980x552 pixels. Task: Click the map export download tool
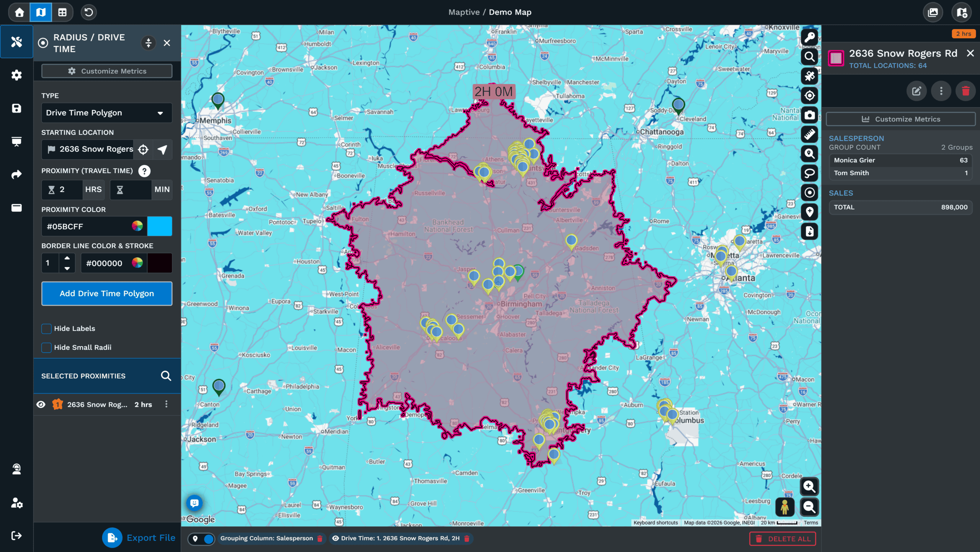[x=809, y=231]
